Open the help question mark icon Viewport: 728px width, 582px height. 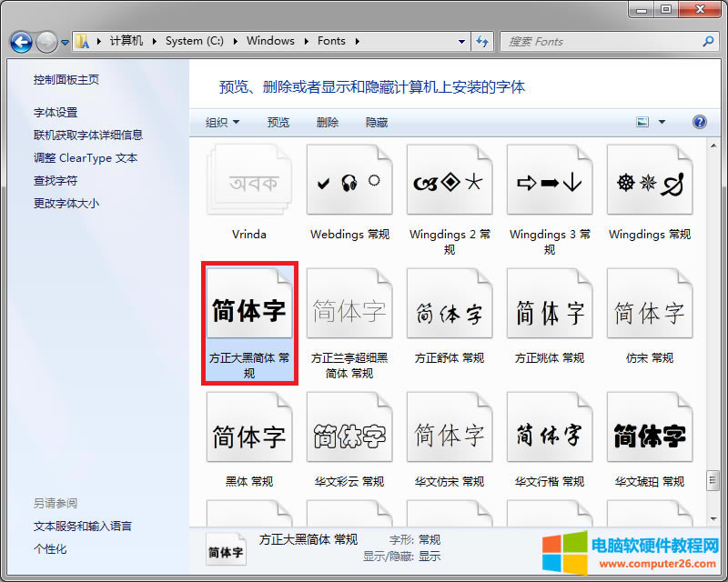pyautogui.click(x=699, y=122)
